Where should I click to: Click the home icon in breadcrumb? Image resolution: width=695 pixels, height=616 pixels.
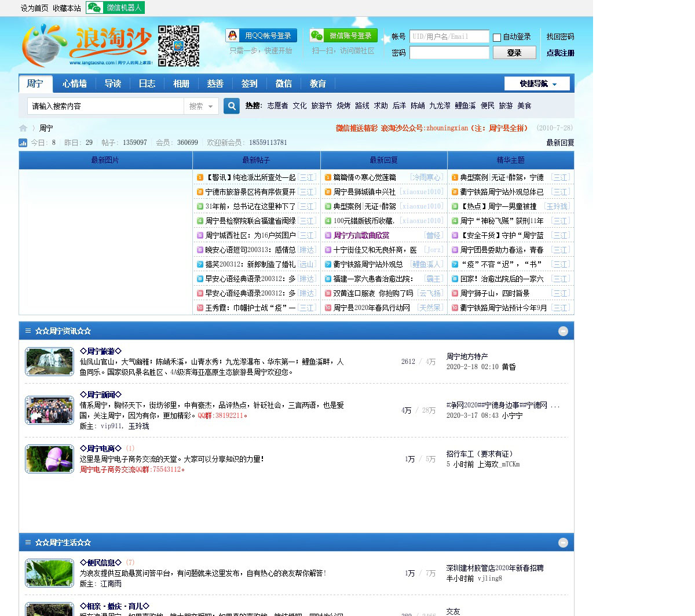click(23, 128)
